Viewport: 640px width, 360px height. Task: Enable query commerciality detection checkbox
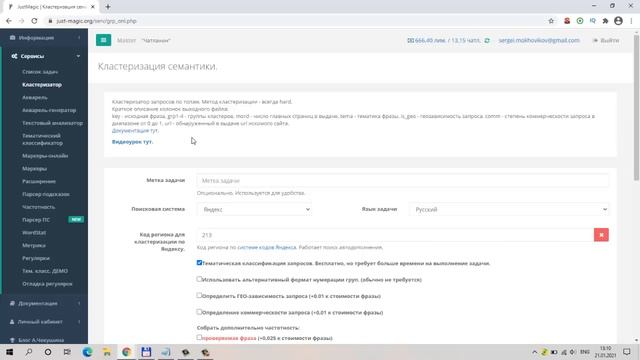199,312
